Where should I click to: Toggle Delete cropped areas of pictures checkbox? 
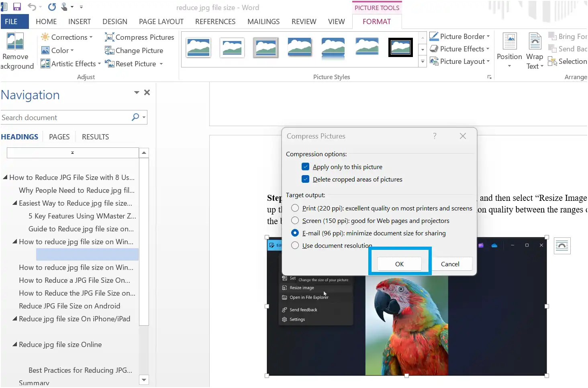[x=306, y=179]
